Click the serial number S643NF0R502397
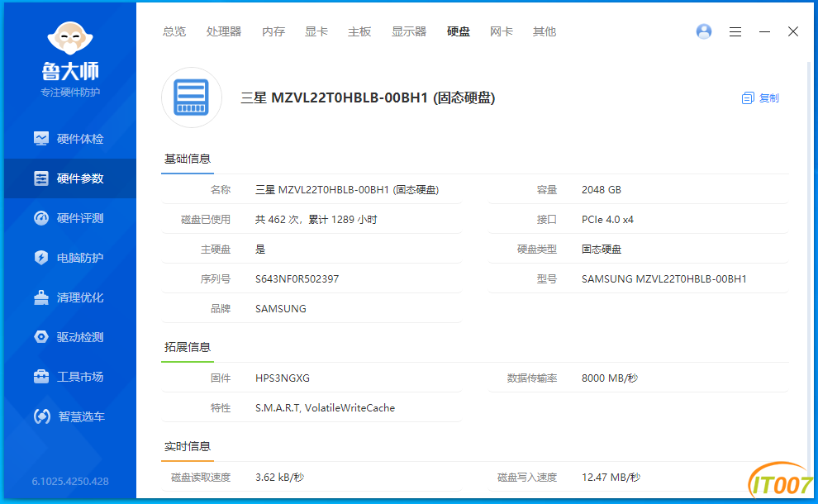The image size is (818, 504). (x=297, y=279)
